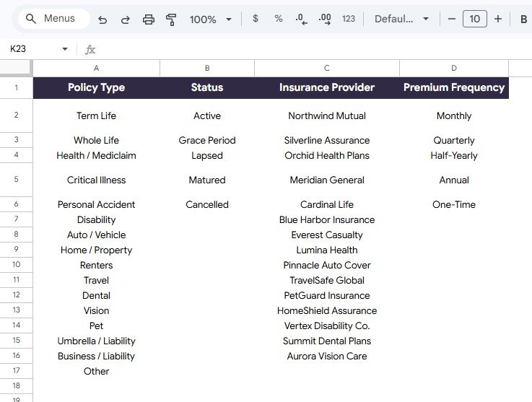Select the Annual cell
The image size is (532, 402).
454,180
